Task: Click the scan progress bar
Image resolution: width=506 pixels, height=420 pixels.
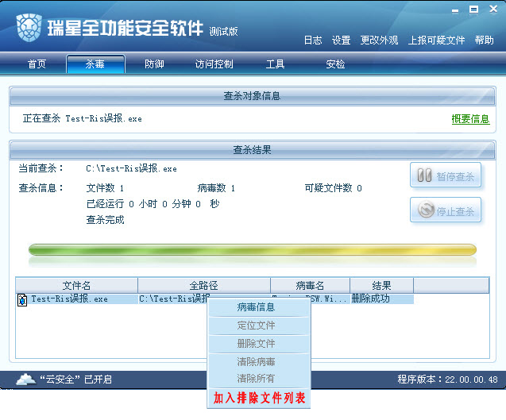Action: 253,249
